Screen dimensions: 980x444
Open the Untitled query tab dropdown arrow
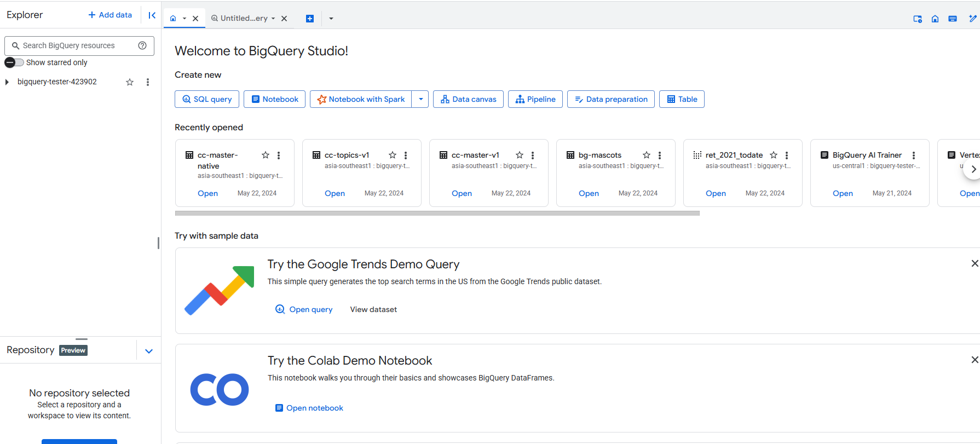[273, 19]
